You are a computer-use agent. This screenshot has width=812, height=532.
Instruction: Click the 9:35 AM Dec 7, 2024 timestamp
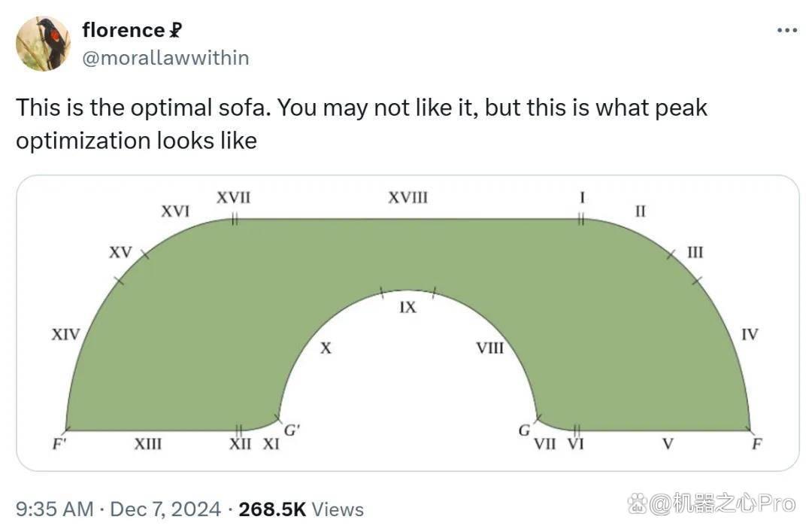point(118,509)
